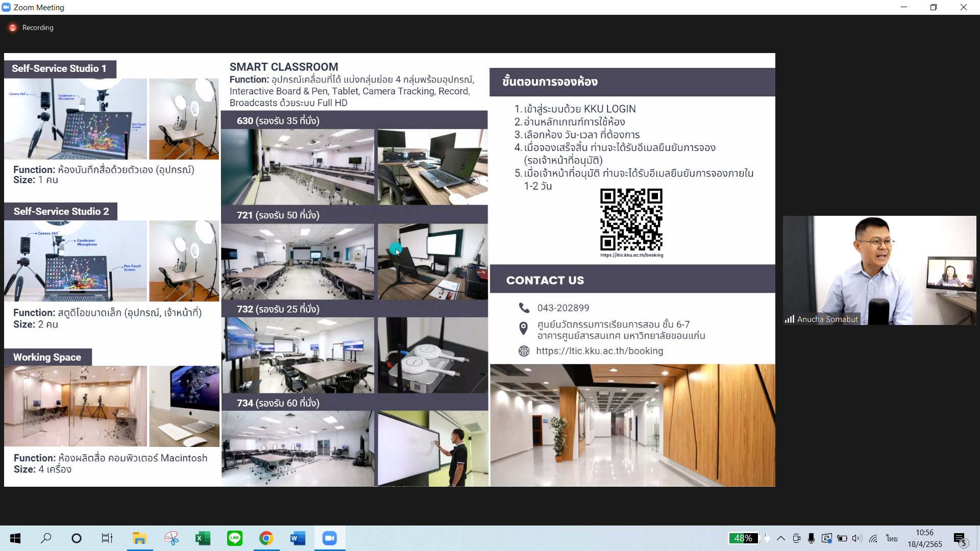This screenshot has height=551, width=980.
Task: Click the microphone tray icon
Action: point(811,538)
